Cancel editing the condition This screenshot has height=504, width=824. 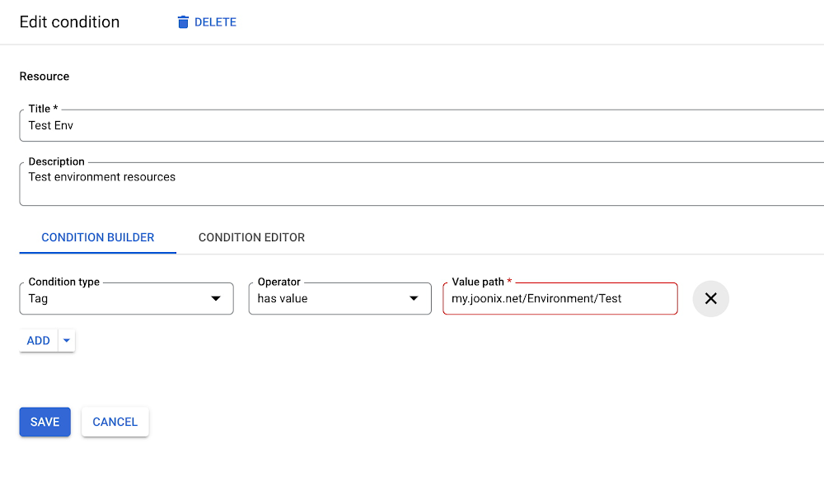click(x=115, y=422)
